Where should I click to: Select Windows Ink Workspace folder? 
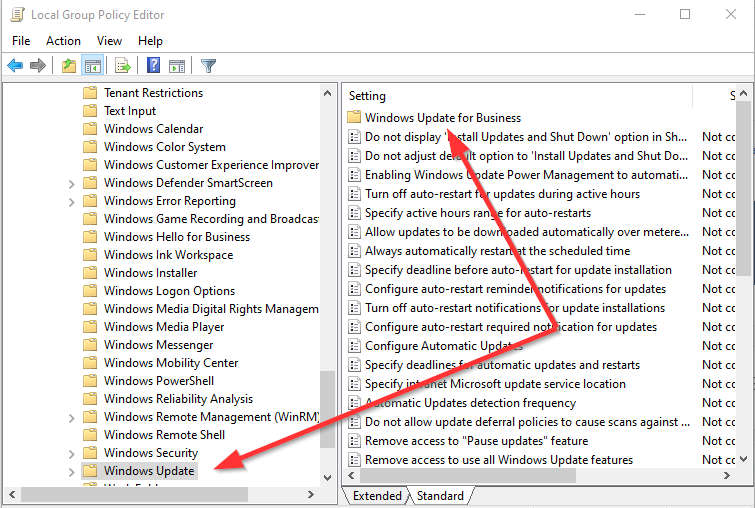[168, 255]
